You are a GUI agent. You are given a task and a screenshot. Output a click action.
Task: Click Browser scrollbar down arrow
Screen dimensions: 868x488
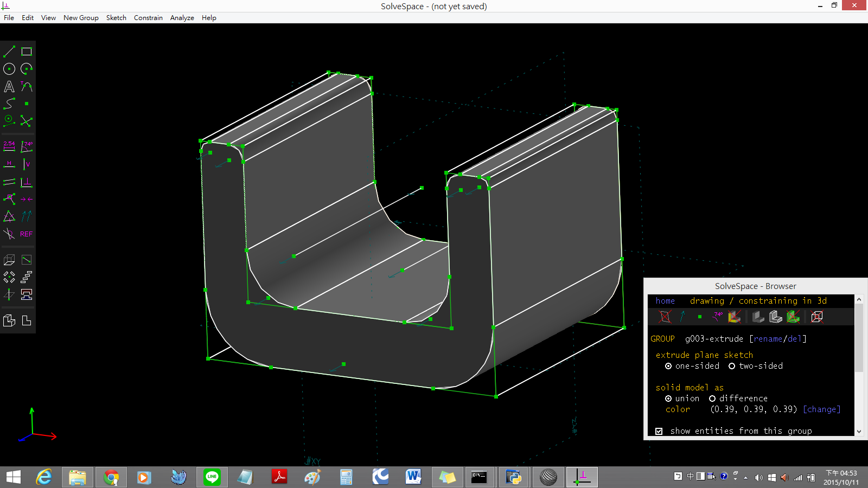click(859, 432)
